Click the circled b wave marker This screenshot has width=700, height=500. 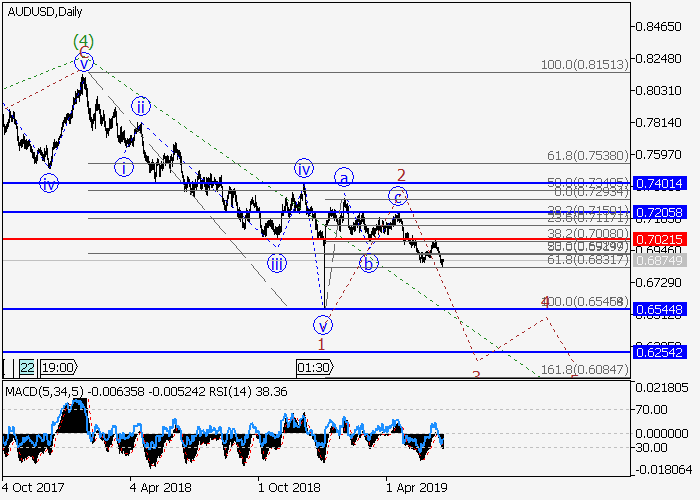click(x=369, y=264)
